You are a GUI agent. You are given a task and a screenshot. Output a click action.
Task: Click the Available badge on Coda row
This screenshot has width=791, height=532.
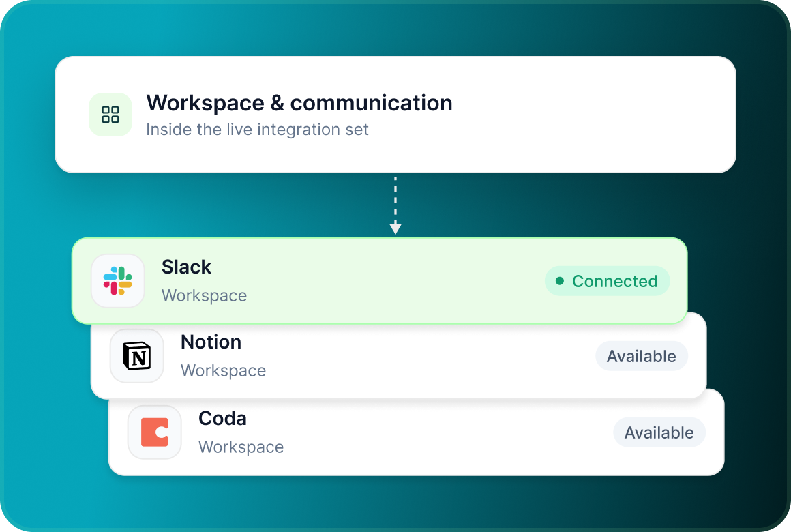tap(659, 432)
